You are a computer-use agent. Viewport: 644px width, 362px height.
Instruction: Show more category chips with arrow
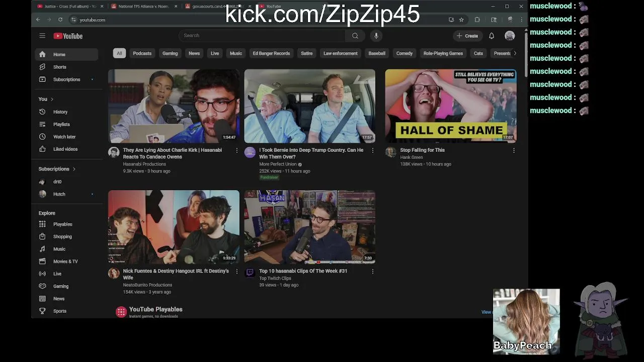click(x=514, y=53)
